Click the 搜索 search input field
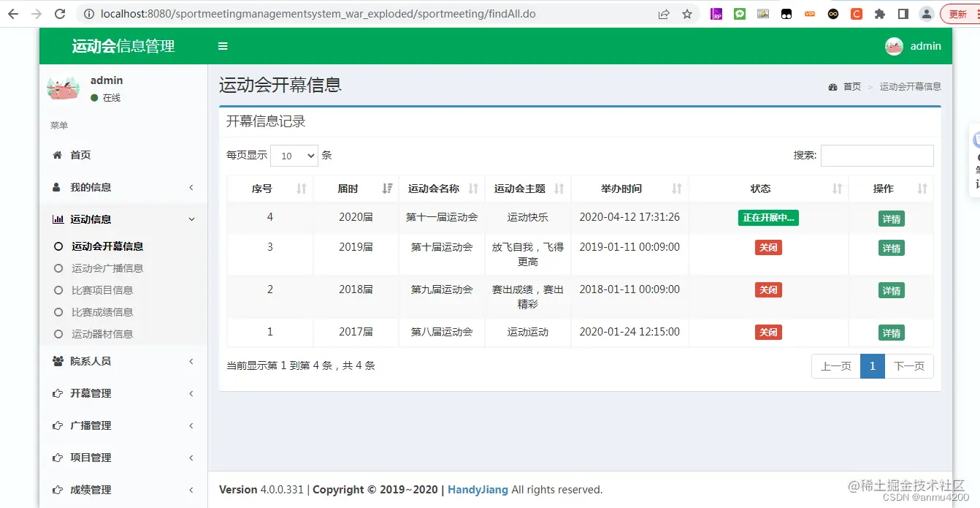This screenshot has height=508, width=980. [877, 156]
